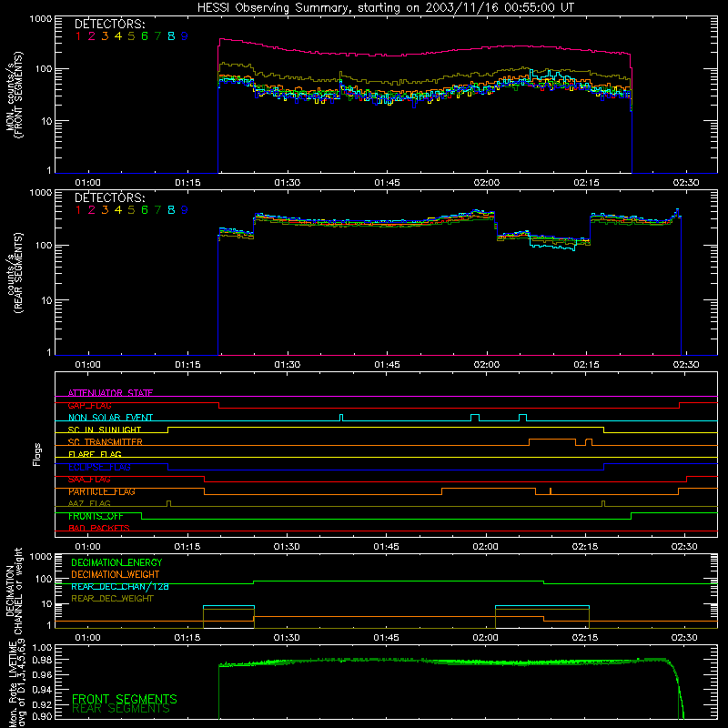Click the 0.94 tick on livetime axis

(x=42, y=689)
